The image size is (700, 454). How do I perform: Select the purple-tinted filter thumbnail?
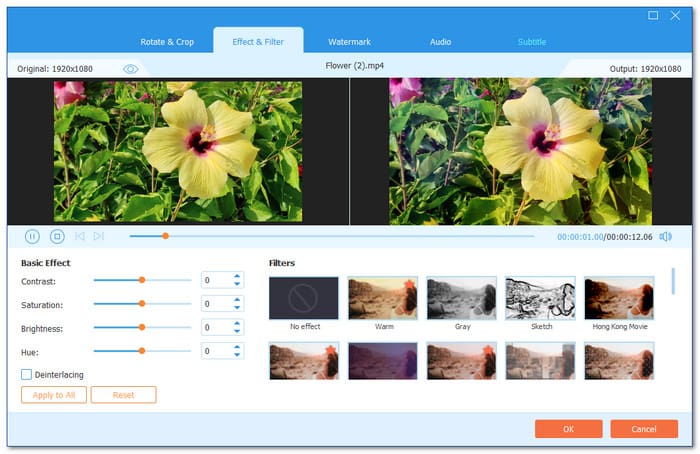(383, 361)
